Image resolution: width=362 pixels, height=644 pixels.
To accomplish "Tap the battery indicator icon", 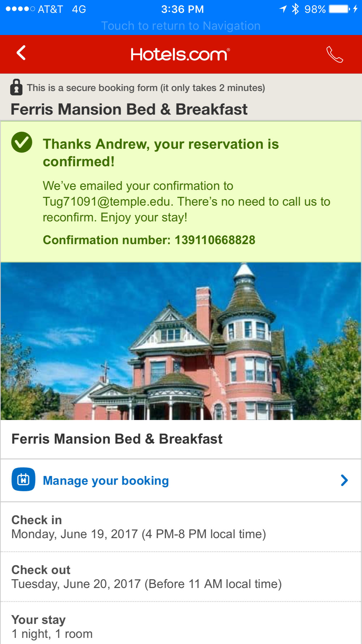I will [x=340, y=9].
